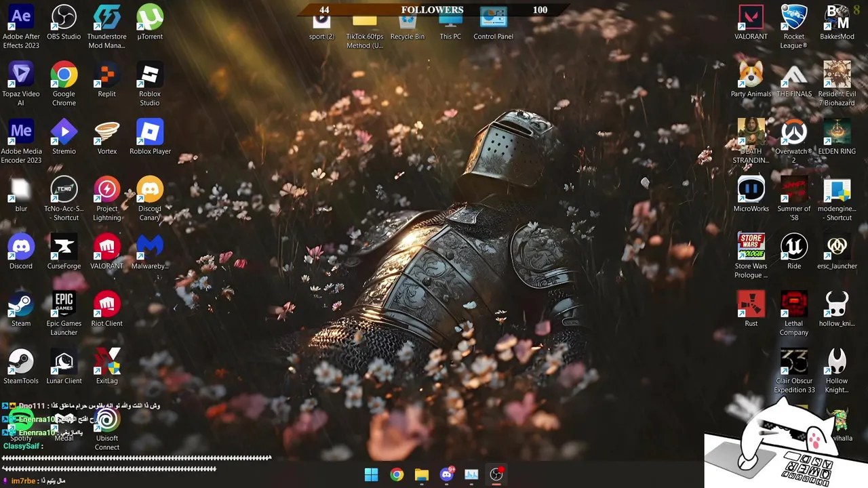Select VALORANT icon next to Rocket League

pos(751,23)
